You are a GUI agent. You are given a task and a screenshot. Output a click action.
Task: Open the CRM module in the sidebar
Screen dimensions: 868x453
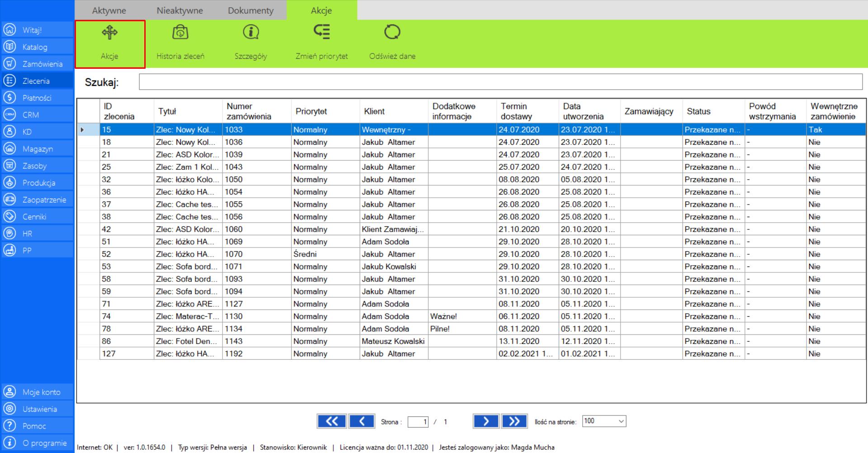[37, 115]
